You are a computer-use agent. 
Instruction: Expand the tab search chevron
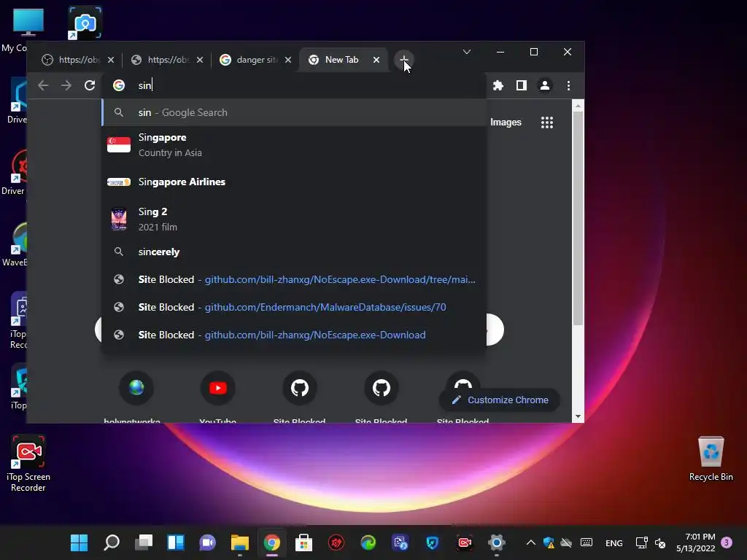(467, 52)
